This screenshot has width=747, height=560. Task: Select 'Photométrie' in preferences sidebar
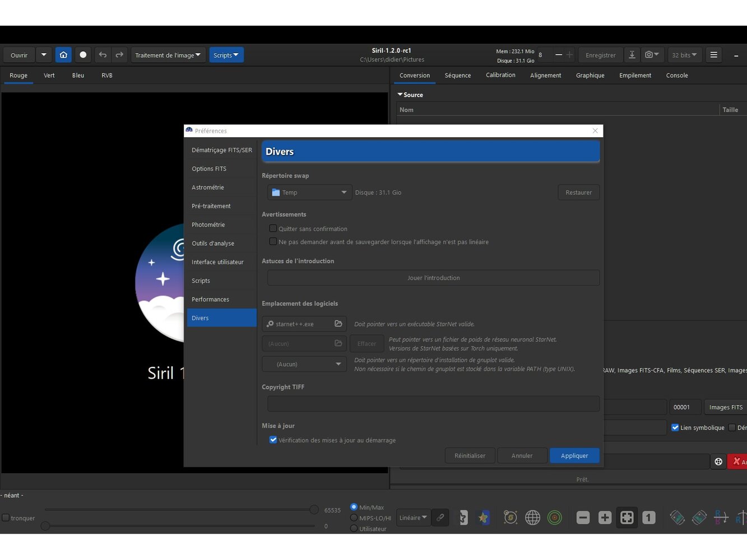221,225
